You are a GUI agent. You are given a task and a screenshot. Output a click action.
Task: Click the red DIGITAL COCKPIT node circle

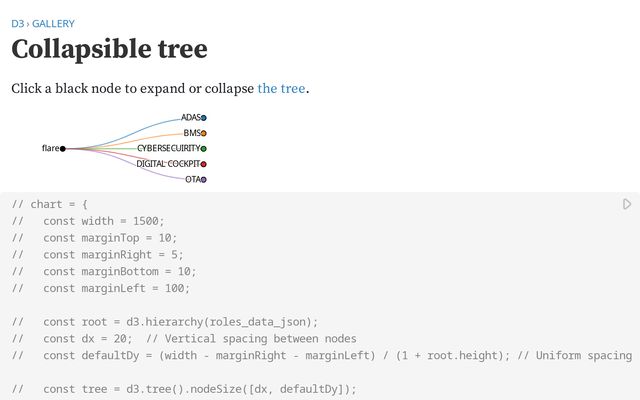tap(204, 164)
